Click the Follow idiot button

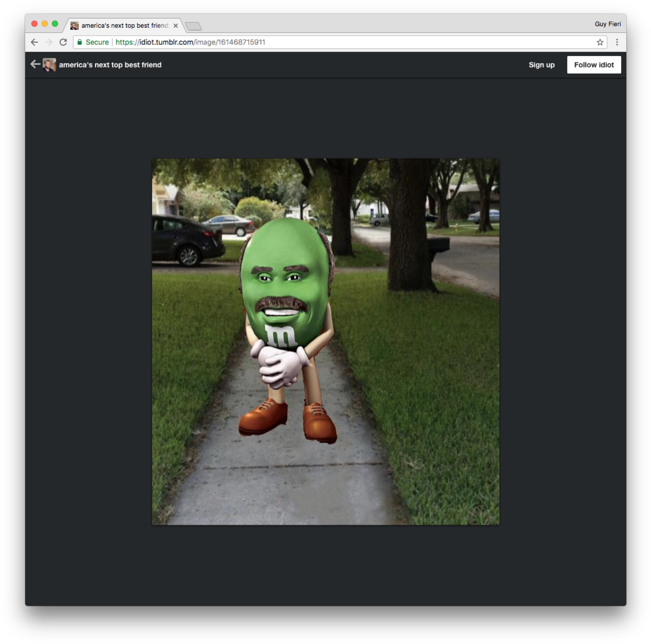594,65
